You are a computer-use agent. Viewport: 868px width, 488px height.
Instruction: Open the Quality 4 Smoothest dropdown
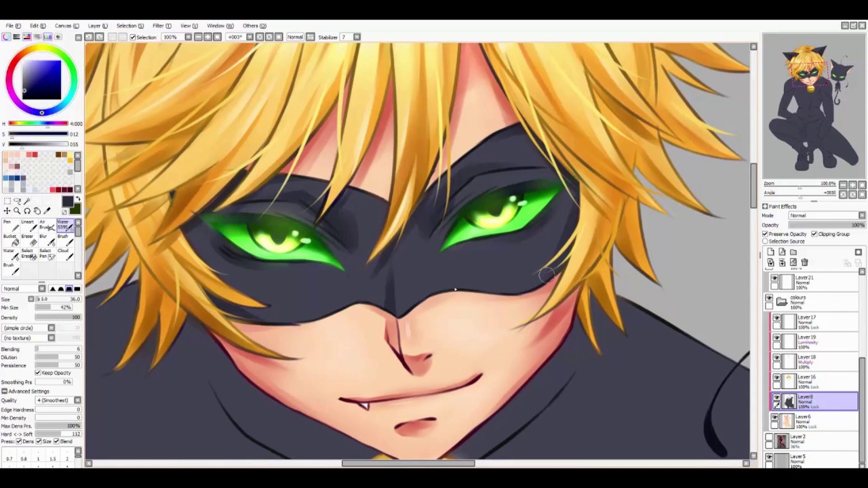pos(58,401)
